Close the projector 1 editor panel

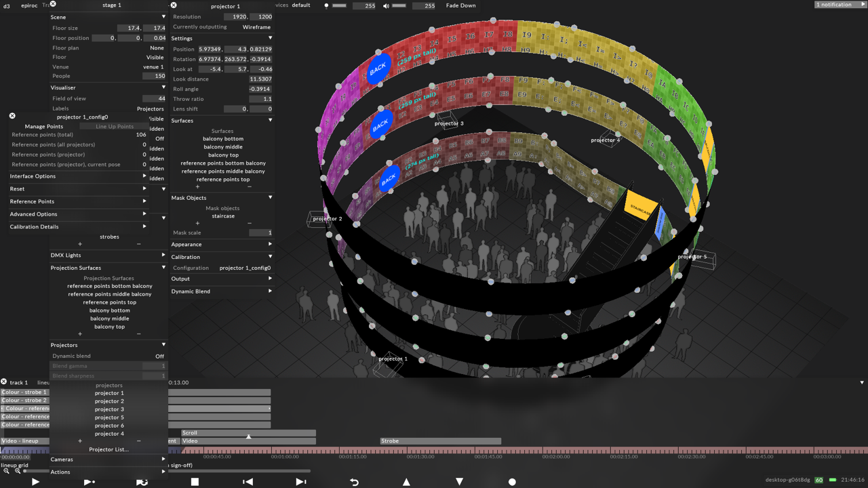[x=174, y=5]
